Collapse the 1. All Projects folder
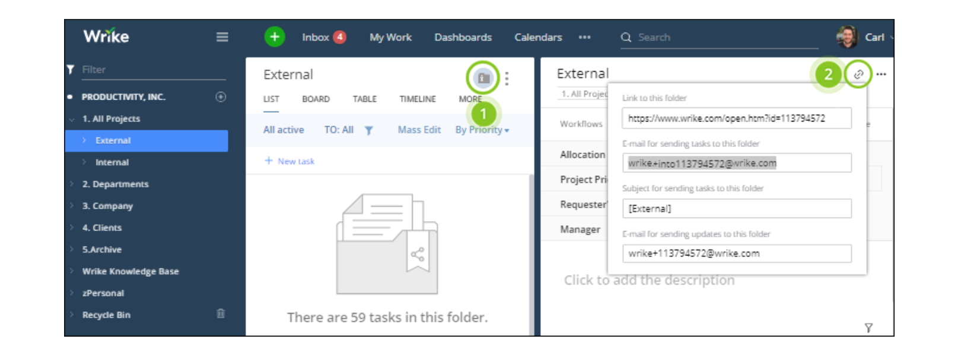 click(72, 119)
